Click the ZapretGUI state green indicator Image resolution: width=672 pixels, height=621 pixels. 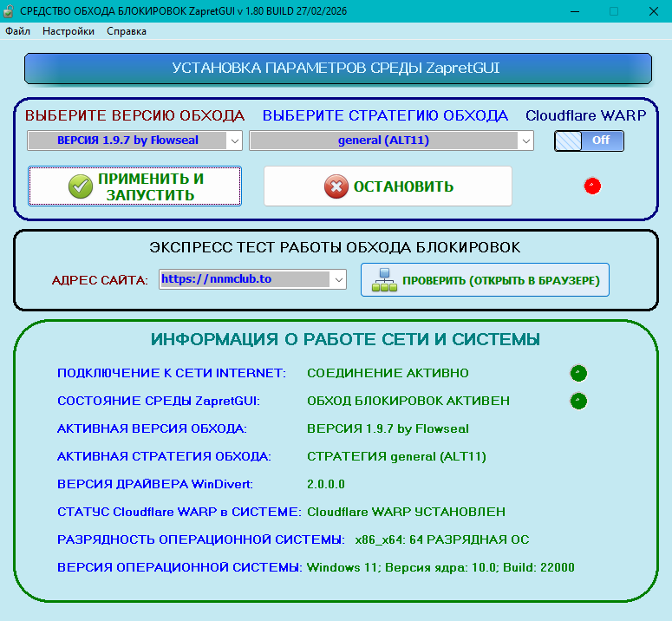[x=578, y=401]
